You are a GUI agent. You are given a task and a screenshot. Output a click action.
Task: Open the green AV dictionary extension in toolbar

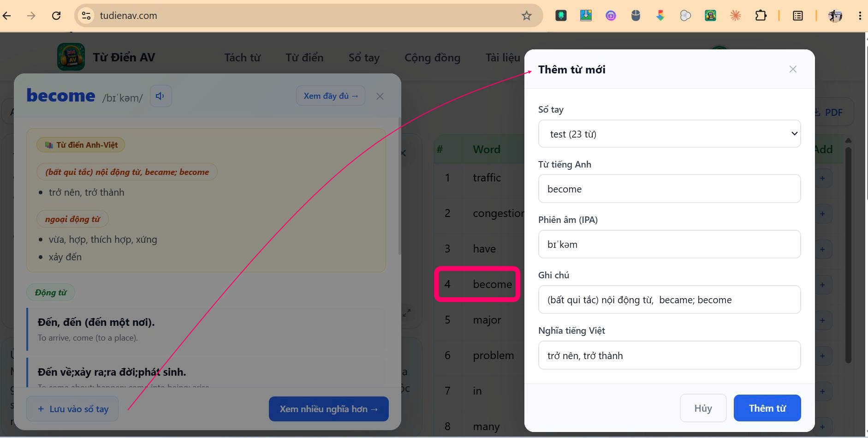[x=710, y=16]
